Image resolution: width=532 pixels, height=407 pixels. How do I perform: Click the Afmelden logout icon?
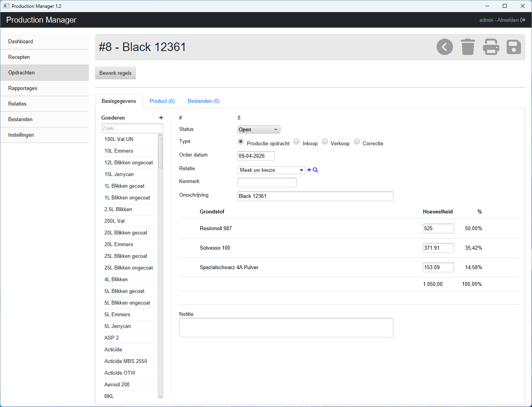click(523, 20)
